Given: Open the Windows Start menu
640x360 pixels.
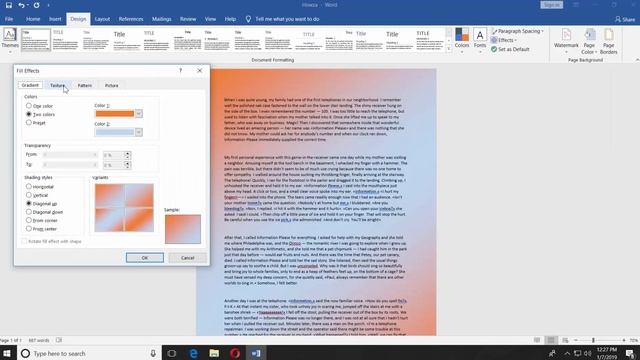Looking at the screenshot, I should tap(7, 353).
